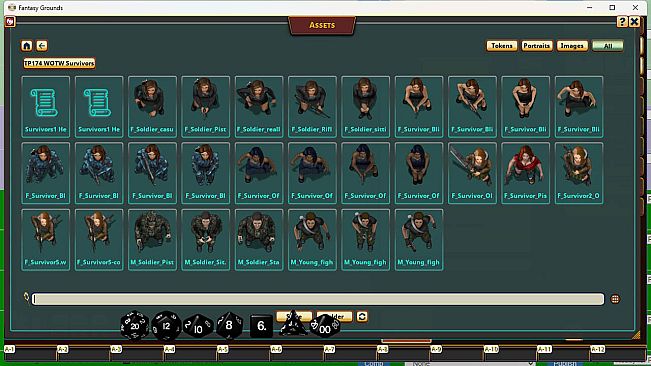Select the F_Soldier_casu token
This screenshot has width=651, height=366.
(x=152, y=107)
